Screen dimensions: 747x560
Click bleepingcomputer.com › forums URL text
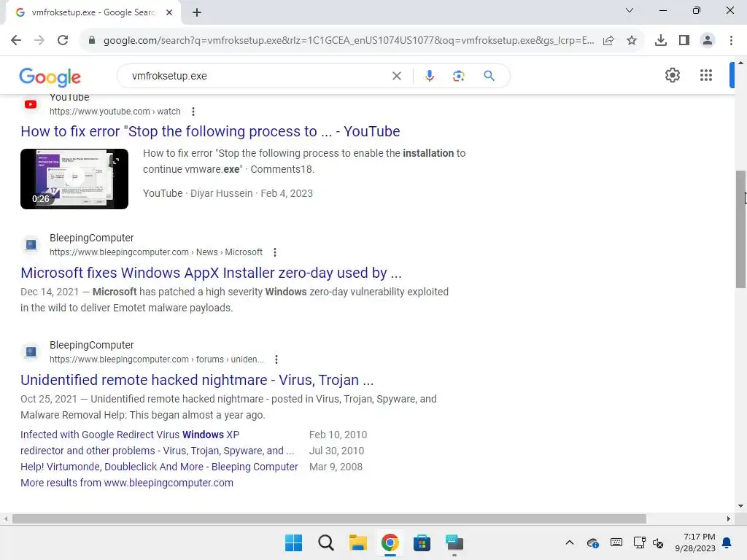click(x=157, y=359)
